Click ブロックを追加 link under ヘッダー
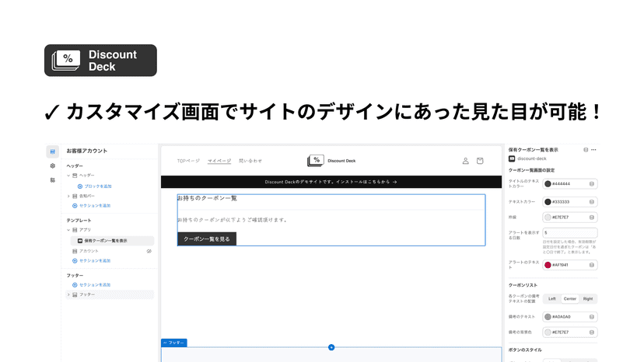This screenshot has width=644, height=362. pyautogui.click(x=94, y=186)
